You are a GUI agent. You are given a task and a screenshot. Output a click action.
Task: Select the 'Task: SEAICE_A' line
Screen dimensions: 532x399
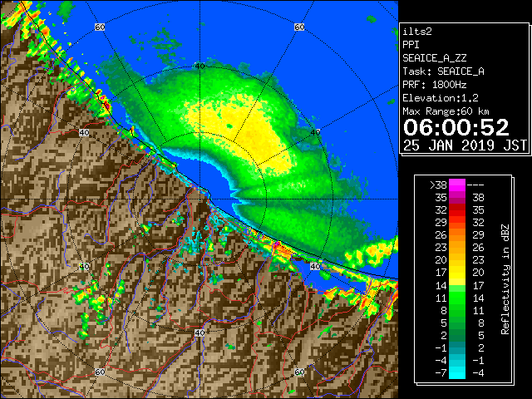[x=443, y=71]
